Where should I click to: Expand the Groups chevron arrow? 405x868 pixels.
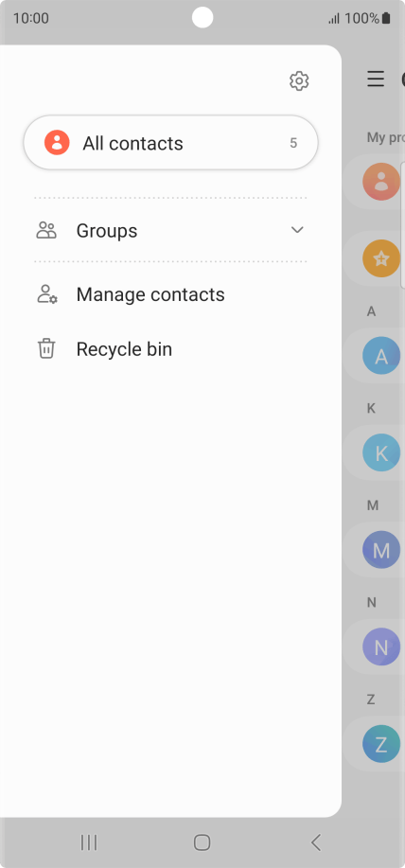click(298, 230)
